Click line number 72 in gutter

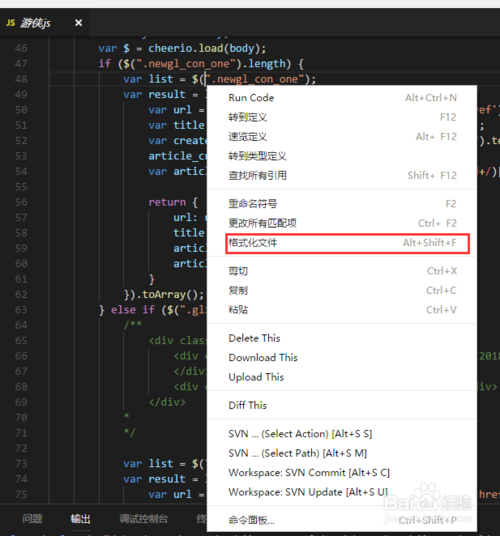click(x=21, y=448)
